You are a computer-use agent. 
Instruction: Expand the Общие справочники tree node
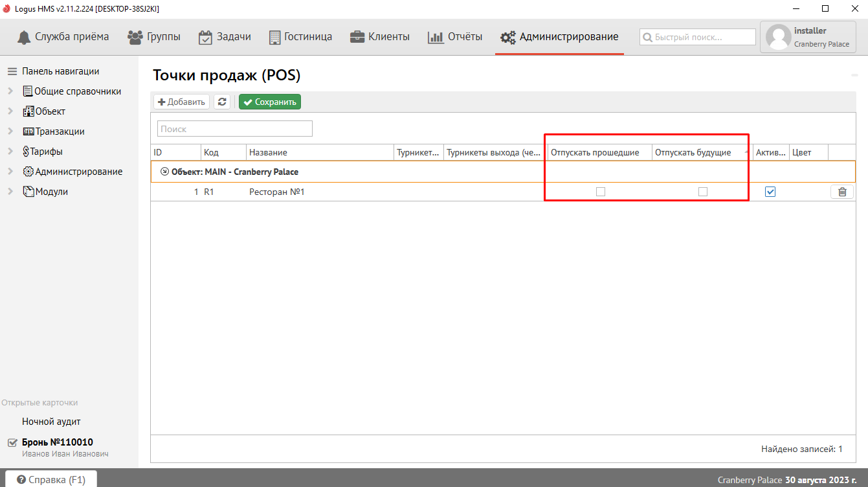pos(10,91)
